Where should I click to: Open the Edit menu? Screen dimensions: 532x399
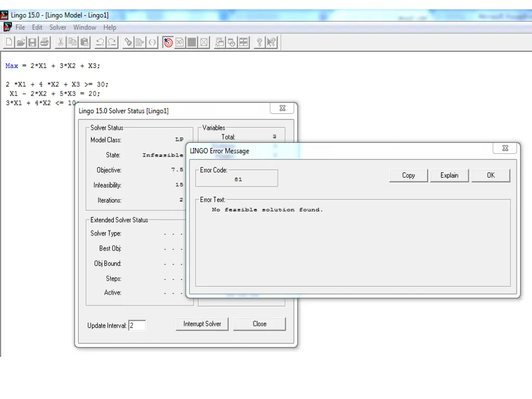click(x=37, y=28)
